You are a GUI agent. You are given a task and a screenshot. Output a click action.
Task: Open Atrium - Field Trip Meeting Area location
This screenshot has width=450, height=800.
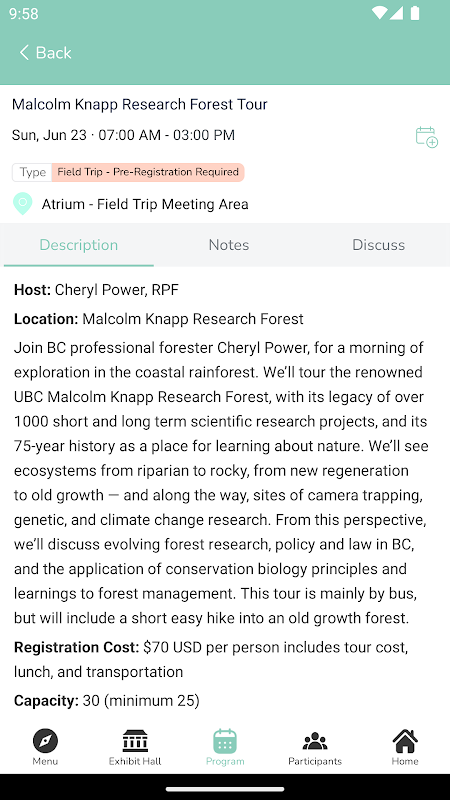click(x=145, y=204)
